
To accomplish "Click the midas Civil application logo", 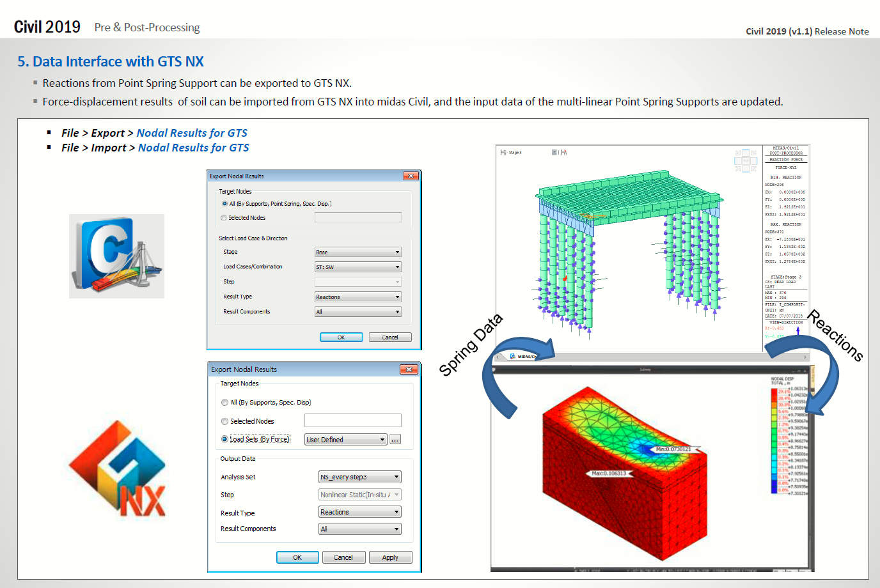I will [x=116, y=256].
